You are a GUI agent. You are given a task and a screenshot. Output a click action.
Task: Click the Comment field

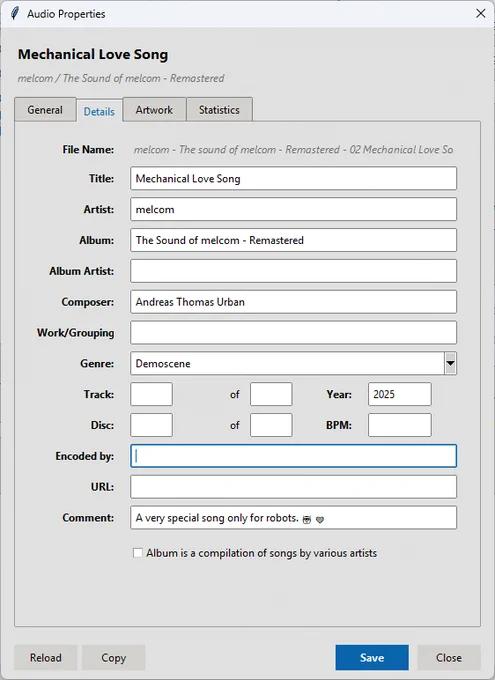click(x=293, y=517)
